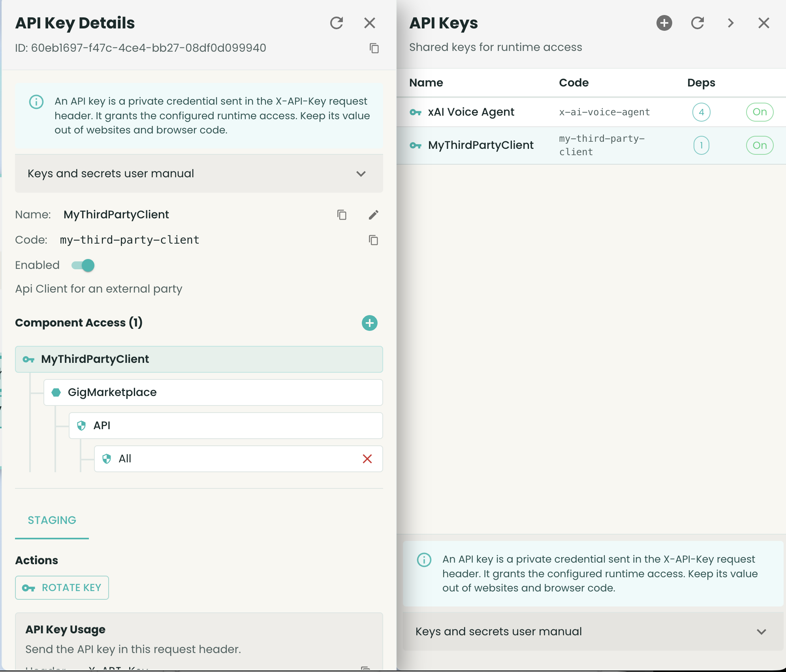Refresh the API Keys list
The image size is (786, 672).
pos(698,23)
